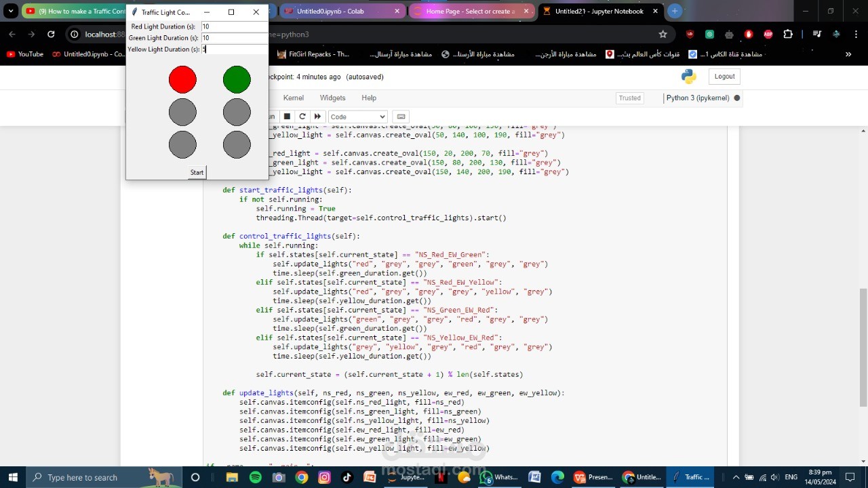The height and width of the screenshot is (488, 868).
Task: Click the clock showing 8:39 pm
Action: pyautogui.click(x=821, y=472)
